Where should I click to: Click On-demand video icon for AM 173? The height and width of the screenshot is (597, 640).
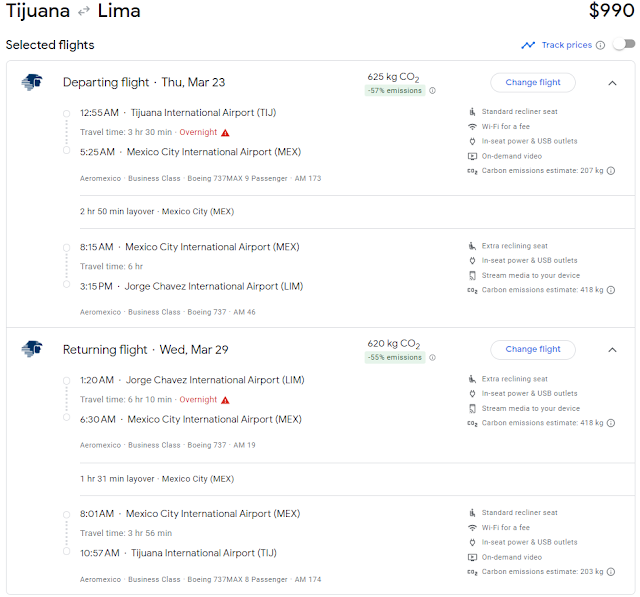tap(472, 156)
